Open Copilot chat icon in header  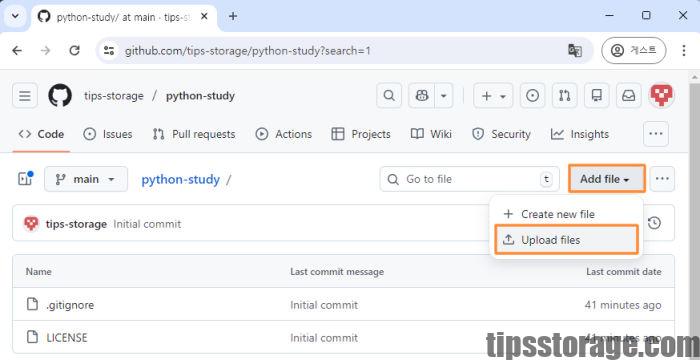point(421,96)
